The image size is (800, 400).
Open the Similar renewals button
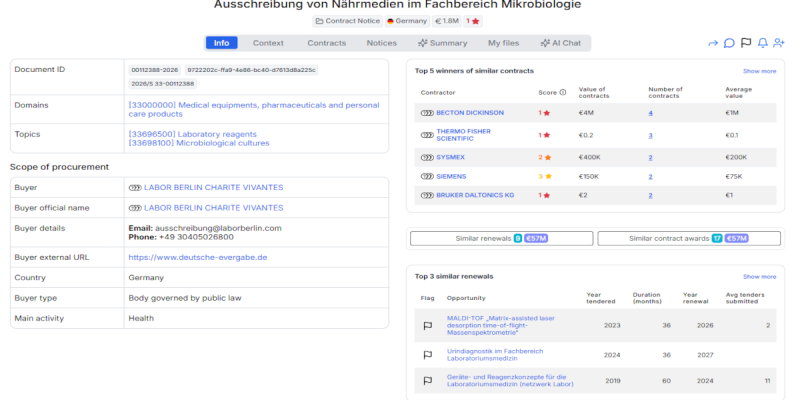[x=502, y=238]
